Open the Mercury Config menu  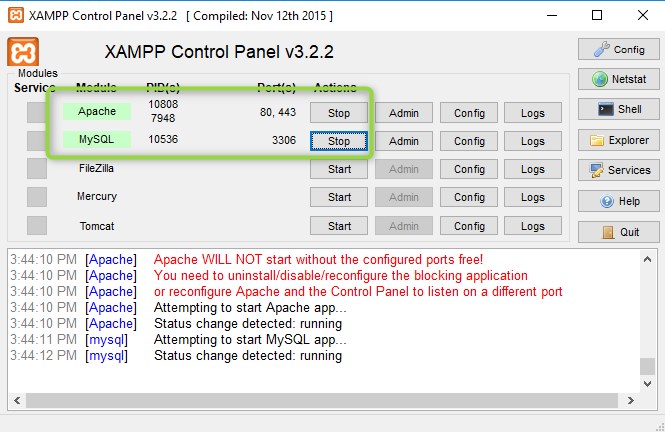click(x=469, y=197)
